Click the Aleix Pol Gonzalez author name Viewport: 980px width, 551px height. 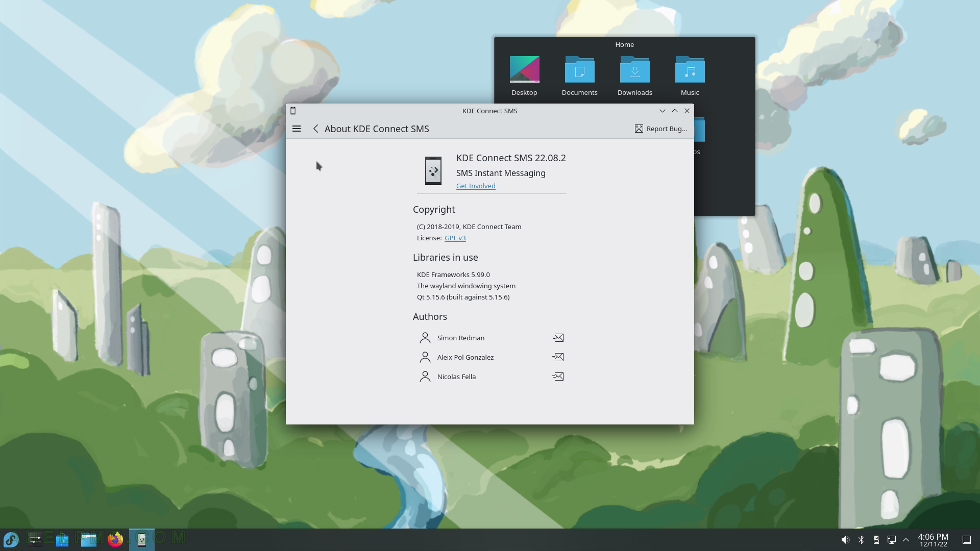(x=465, y=357)
